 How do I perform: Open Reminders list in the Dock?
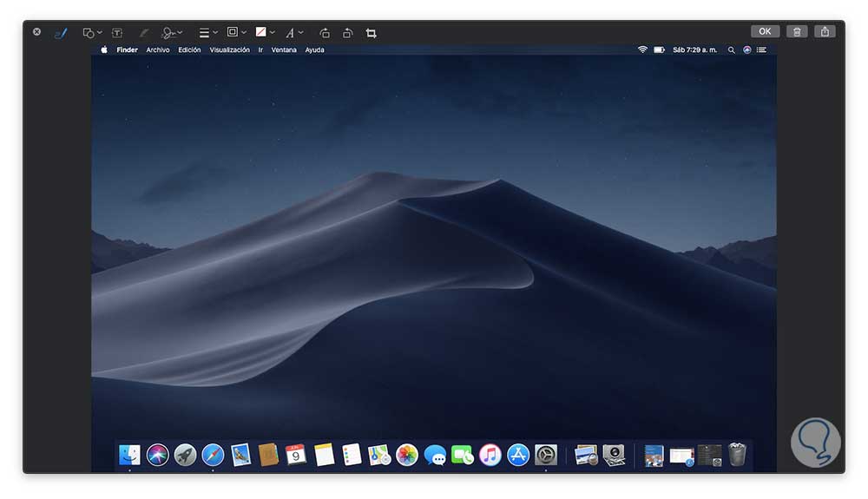click(x=352, y=456)
